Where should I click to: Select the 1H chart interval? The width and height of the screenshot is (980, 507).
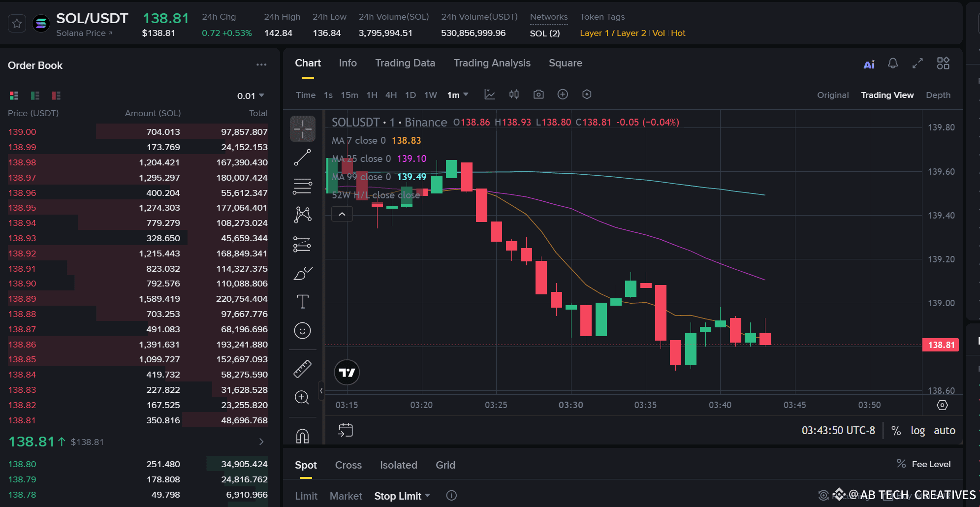coord(372,95)
